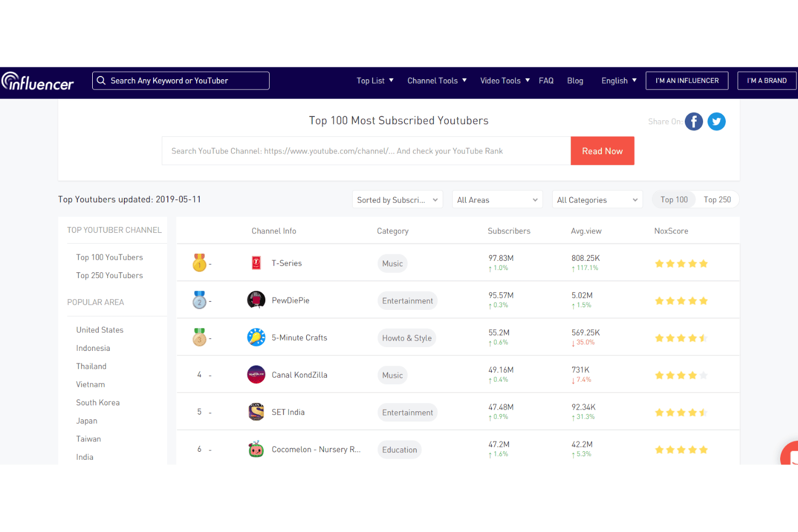Open SET India channel avatar

[x=256, y=412]
